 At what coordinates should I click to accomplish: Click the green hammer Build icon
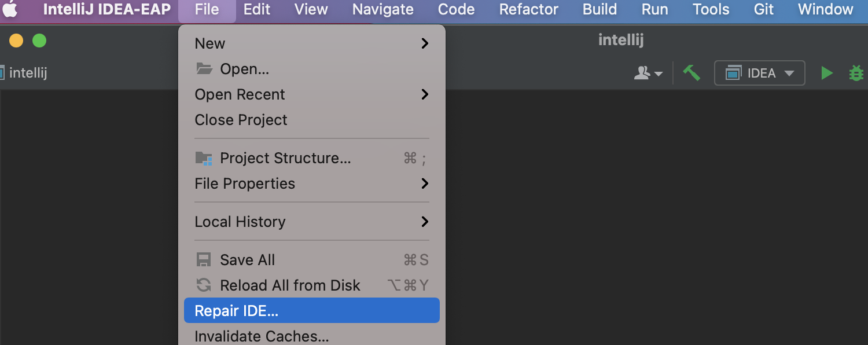pos(692,73)
